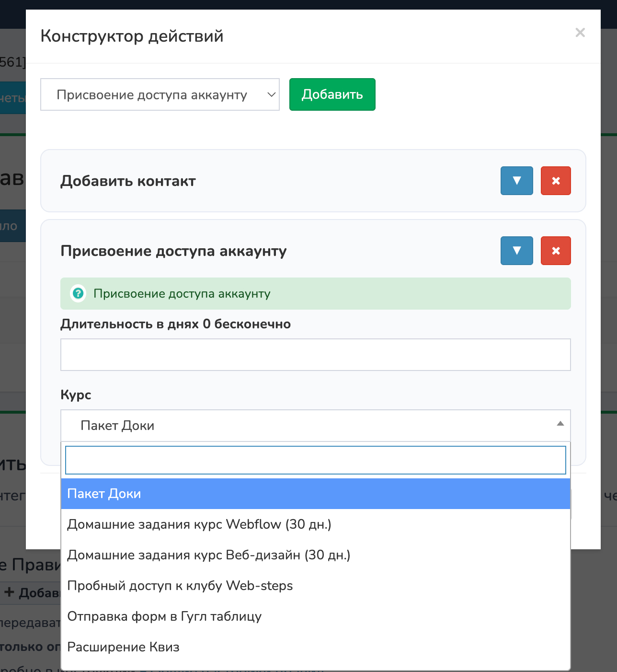Close the Конструктор действий dialog
This screenshot has width=617, height=672.
(580, 33)
